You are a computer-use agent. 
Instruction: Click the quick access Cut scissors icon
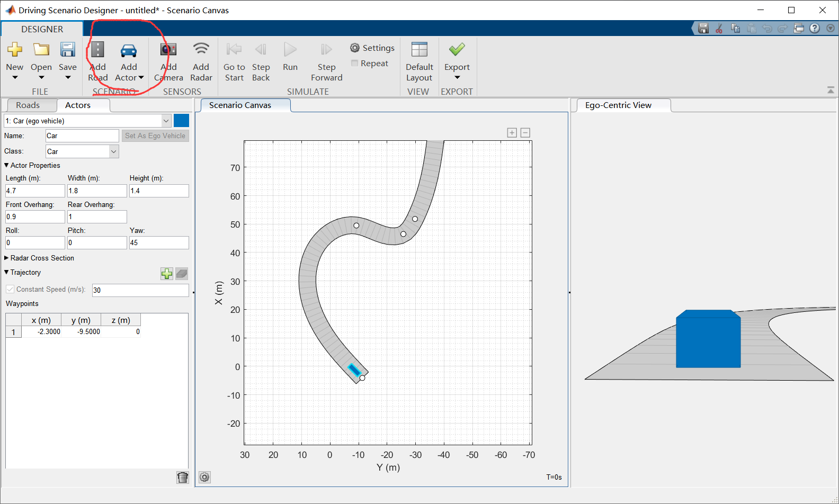tap(719, 29)
